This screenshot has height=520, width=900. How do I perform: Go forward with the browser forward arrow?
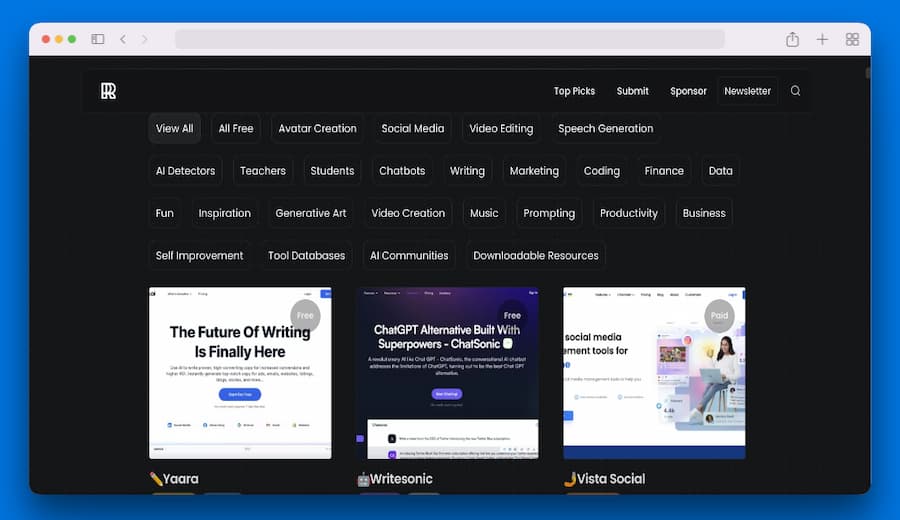tap(145, 39)
